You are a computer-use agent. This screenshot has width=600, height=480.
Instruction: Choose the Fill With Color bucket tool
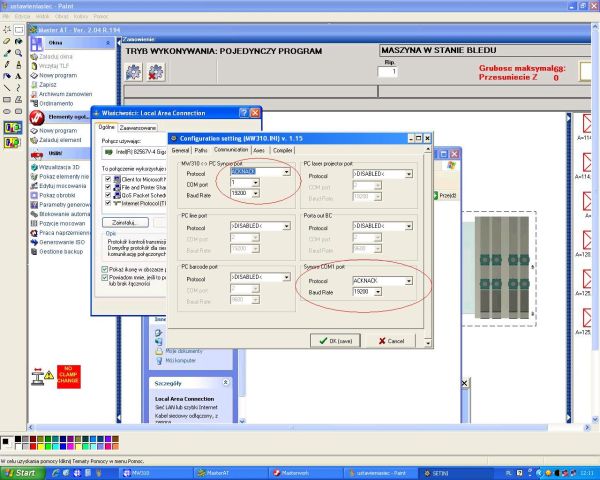(x=18, y=41)
